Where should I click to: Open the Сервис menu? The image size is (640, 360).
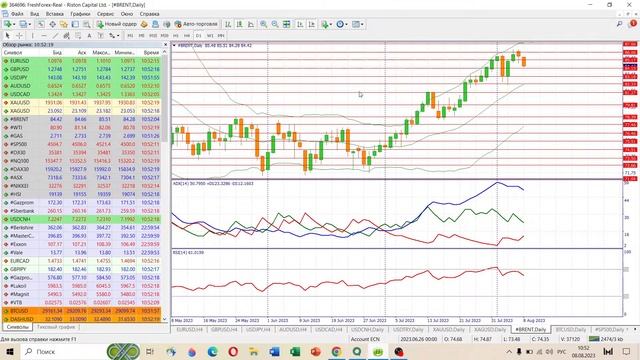coord(105,14)
